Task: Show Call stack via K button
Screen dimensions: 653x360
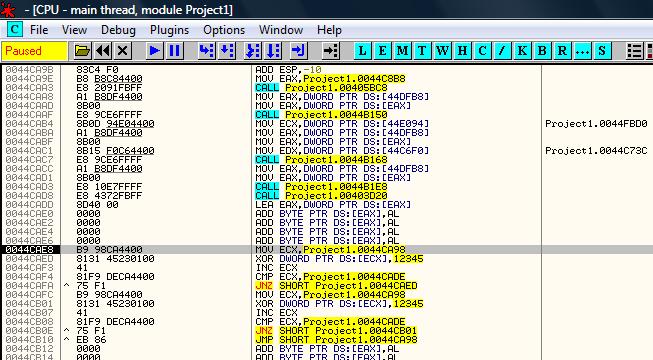Action: pos(522,51)
